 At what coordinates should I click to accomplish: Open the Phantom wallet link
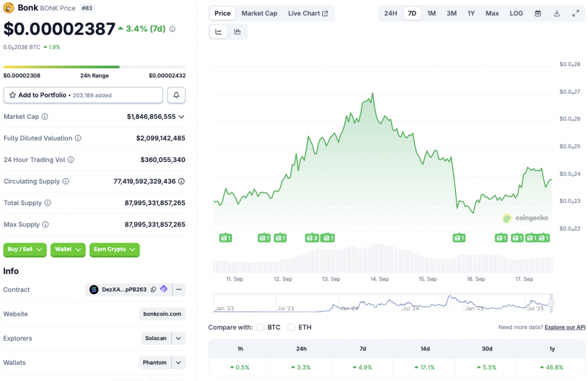point(154,363)
